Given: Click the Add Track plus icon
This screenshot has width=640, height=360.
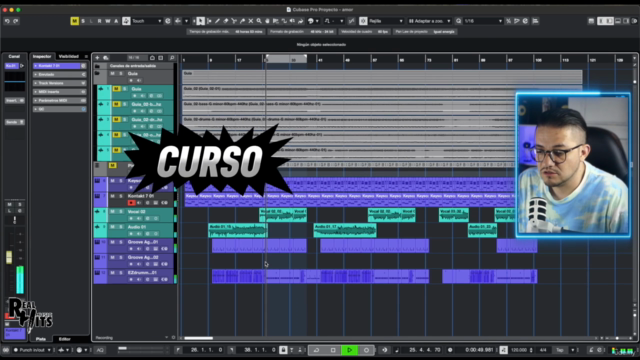Looking at the screenshot, I should click(x=97, y=58).
